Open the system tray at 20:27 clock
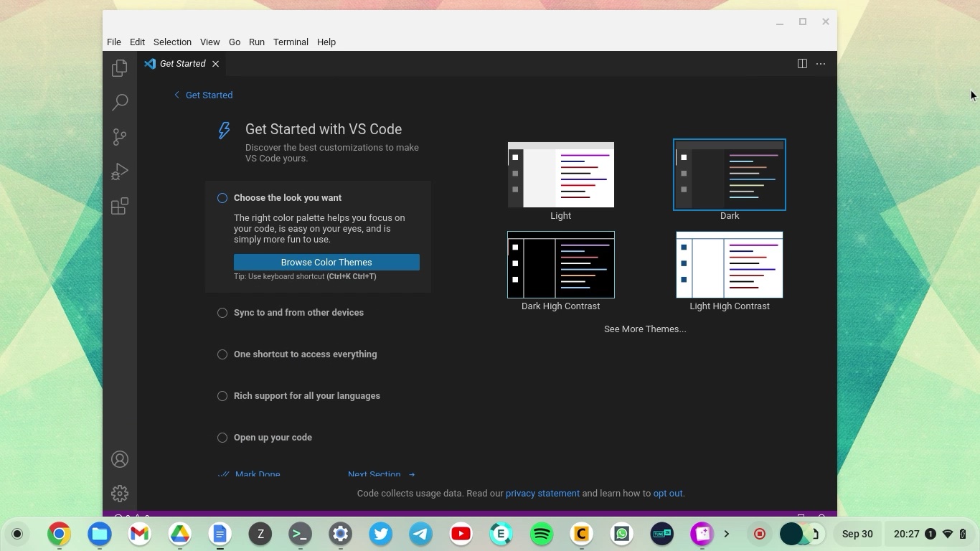The image size is (980, 551). [929, 534]
